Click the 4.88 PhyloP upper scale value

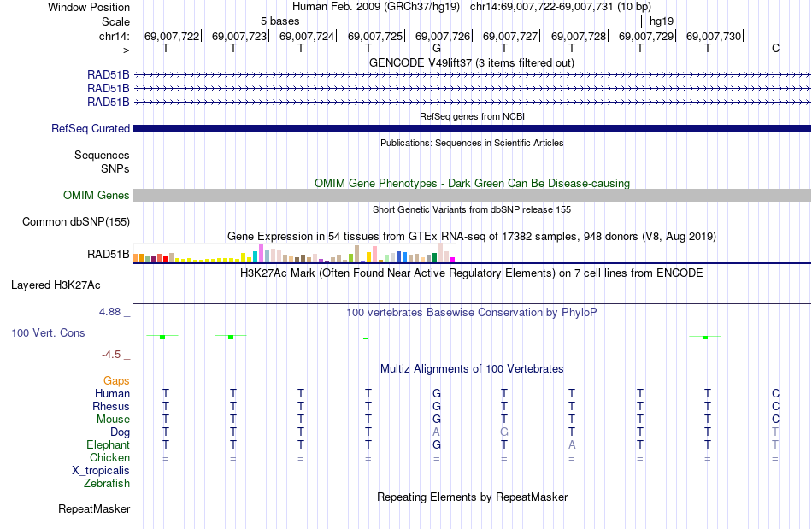point(109,312)
